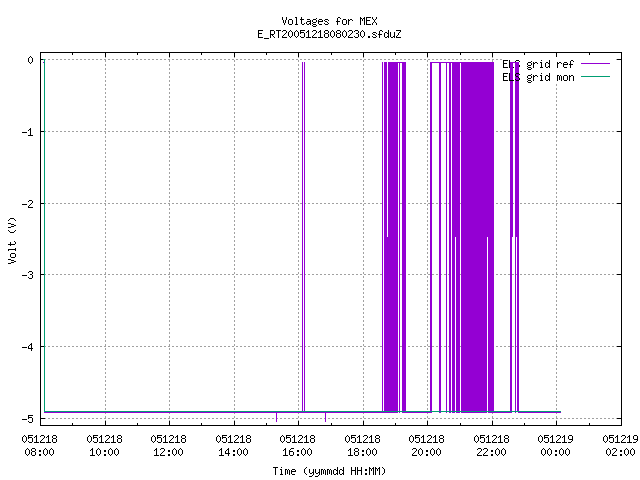Click the y-axis tick label '-2'
This screenshot has height=480, width=640.
point(28,204)
